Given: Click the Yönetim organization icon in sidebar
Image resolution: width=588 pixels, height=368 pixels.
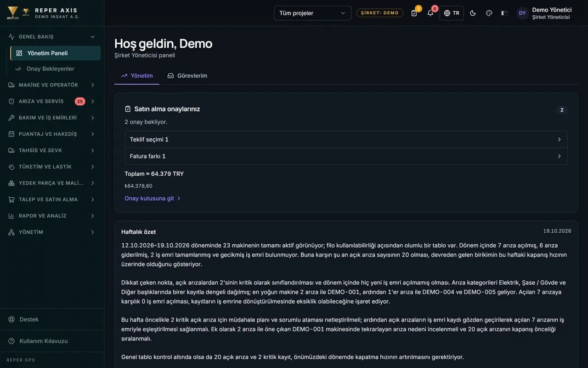Looking at the screenshot, I should pyautogui.click(x=11, y=232).
